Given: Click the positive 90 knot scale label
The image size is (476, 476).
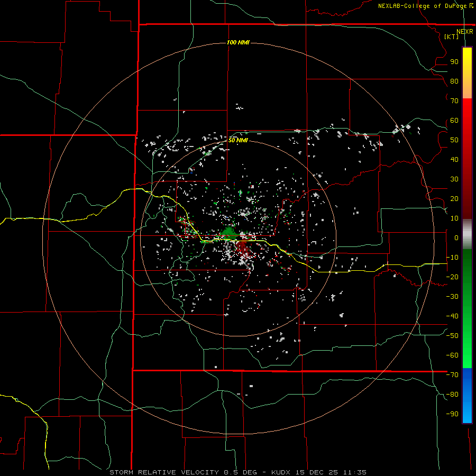Looking at the screenshot, I should click(454, 62).
